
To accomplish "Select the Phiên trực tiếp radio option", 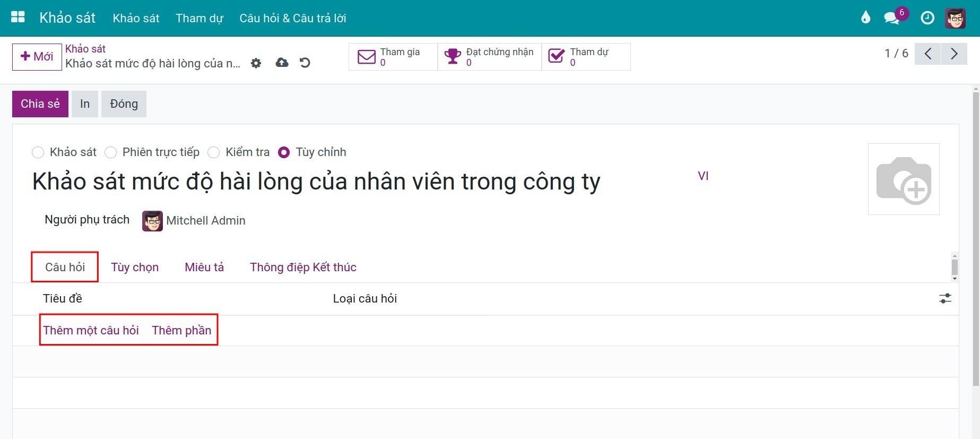I will 110,152.
